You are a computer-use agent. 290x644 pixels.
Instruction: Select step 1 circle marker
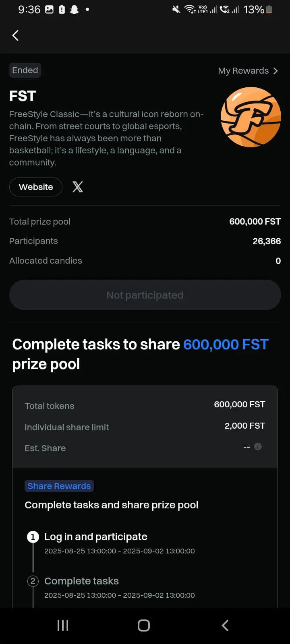pyautogui.click(x=33, y=537)
